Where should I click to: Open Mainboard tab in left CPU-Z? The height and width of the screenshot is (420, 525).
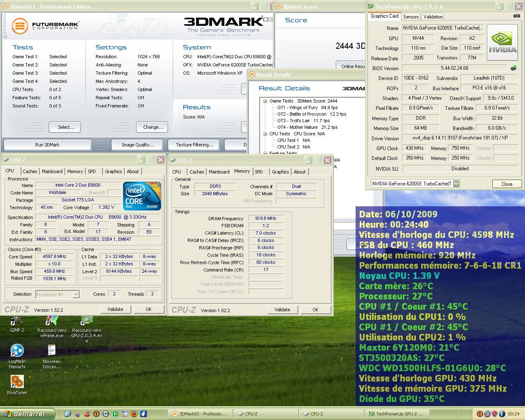point(52,171)
